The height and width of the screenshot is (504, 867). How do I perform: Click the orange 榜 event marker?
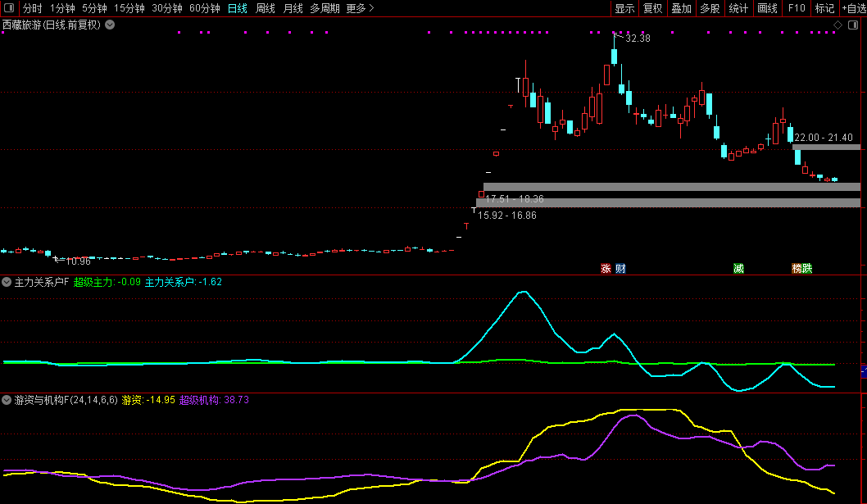(797, 268)
